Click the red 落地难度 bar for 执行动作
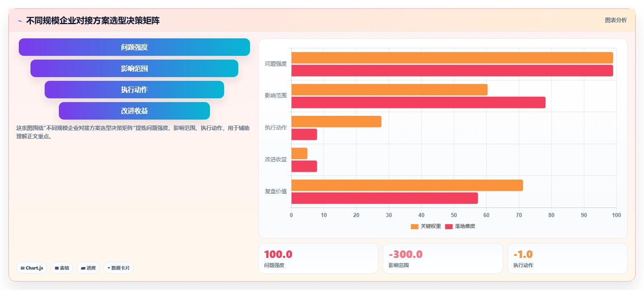 [304, 134]
